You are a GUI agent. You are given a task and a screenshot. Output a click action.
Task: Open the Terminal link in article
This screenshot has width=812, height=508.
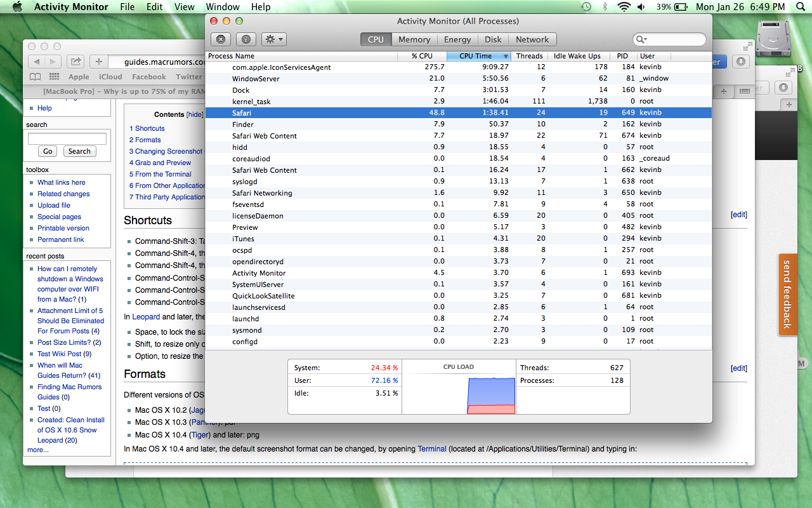pyautogui.click(x=432, y=449)
